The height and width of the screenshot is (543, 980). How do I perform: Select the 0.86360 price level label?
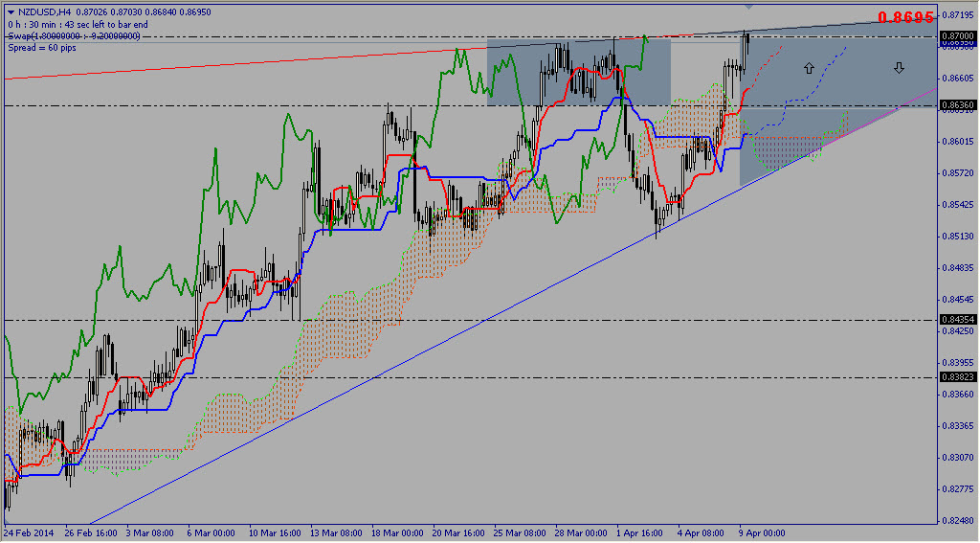pos(957,104)
